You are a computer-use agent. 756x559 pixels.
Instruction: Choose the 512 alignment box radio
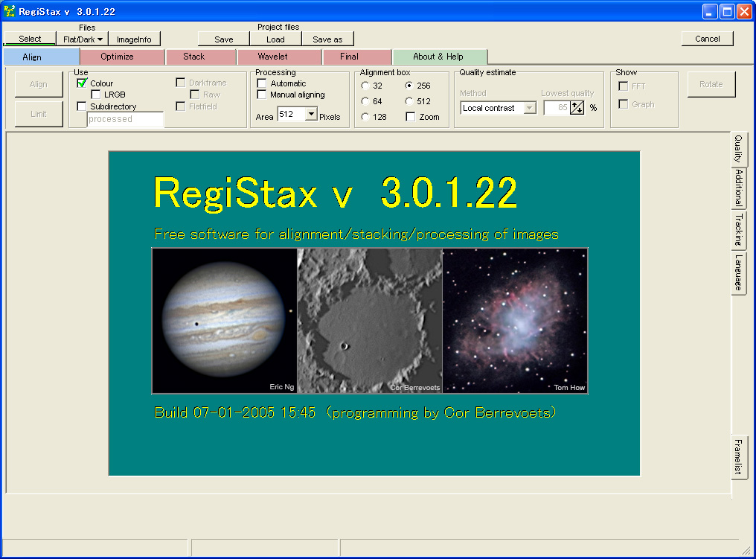[409, 101]
